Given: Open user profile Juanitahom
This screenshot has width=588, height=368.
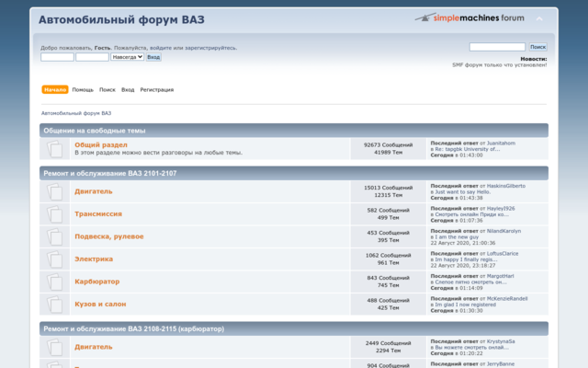Looking at the screenshot, I should point(501,144).
